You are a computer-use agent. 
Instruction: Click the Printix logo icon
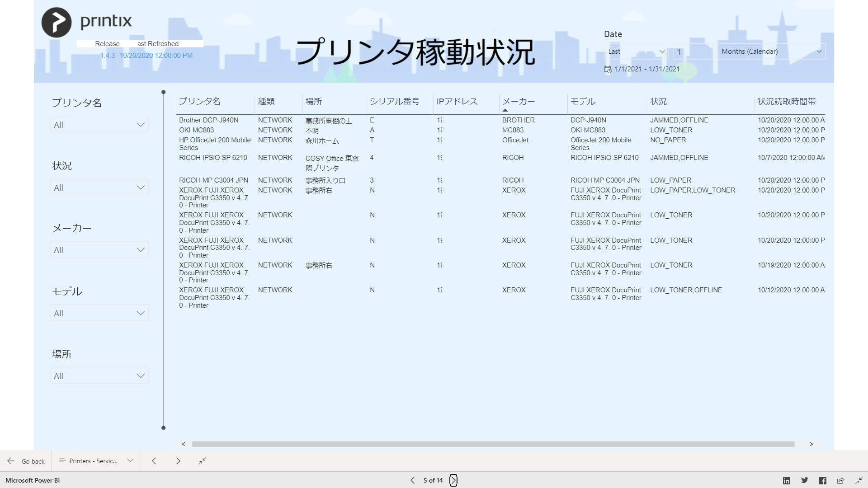57,22
